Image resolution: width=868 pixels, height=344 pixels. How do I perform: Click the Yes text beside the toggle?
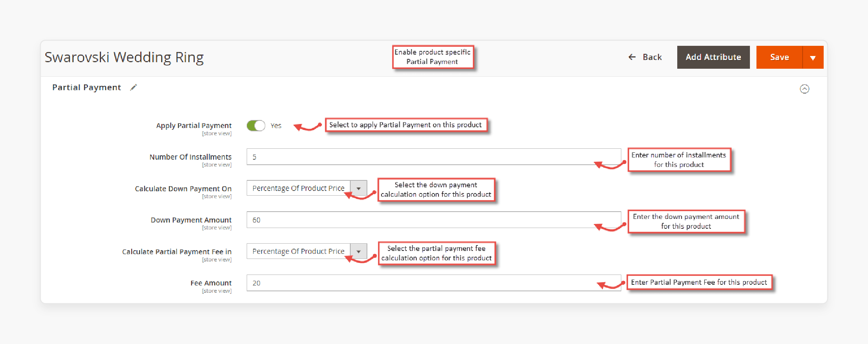(x=276, y=125)
